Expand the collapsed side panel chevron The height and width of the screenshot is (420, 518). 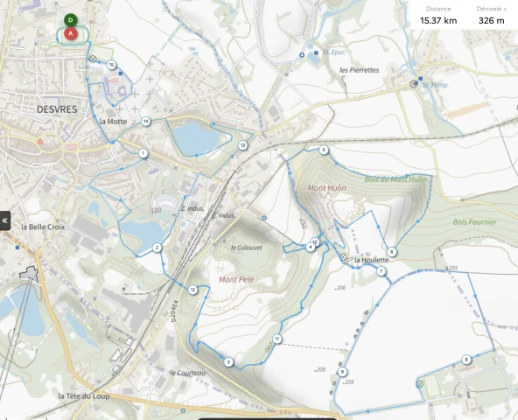[x=5, y=220]
